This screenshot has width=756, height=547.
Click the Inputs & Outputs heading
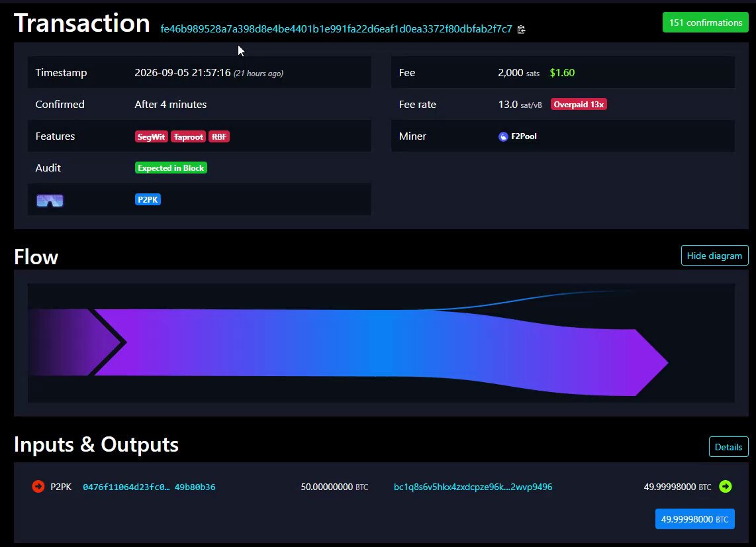(97, 445)
